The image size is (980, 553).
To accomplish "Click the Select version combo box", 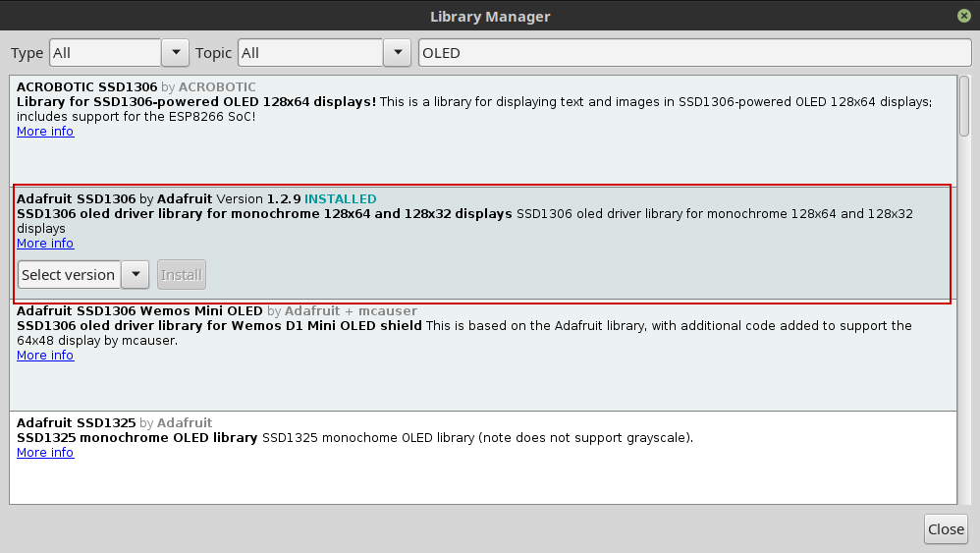I will tap(70, 274).
